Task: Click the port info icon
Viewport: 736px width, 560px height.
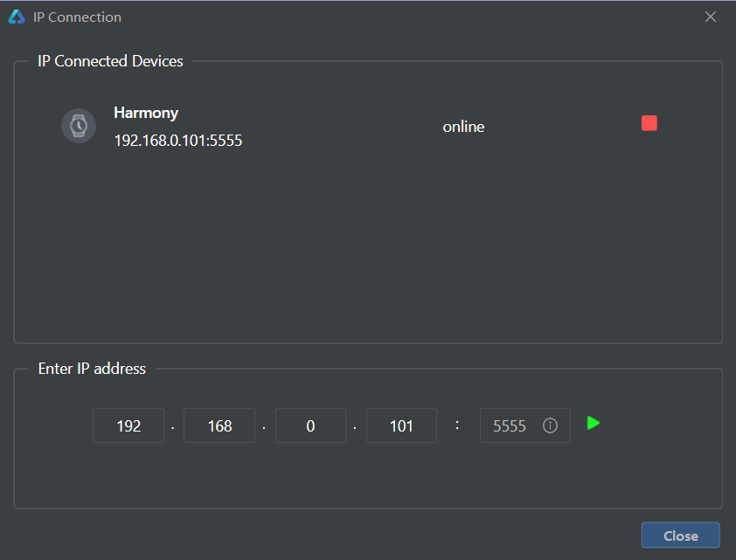Action: tap(550, 425)
